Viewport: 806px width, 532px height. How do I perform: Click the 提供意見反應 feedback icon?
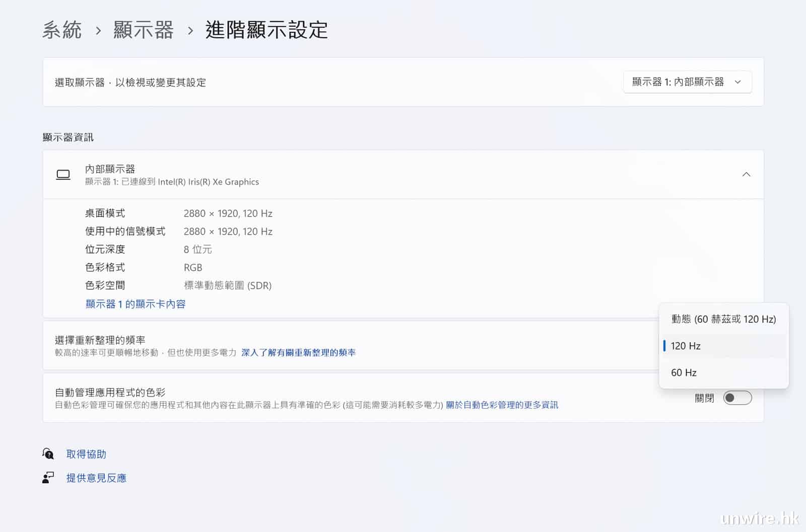click(48, 478)
